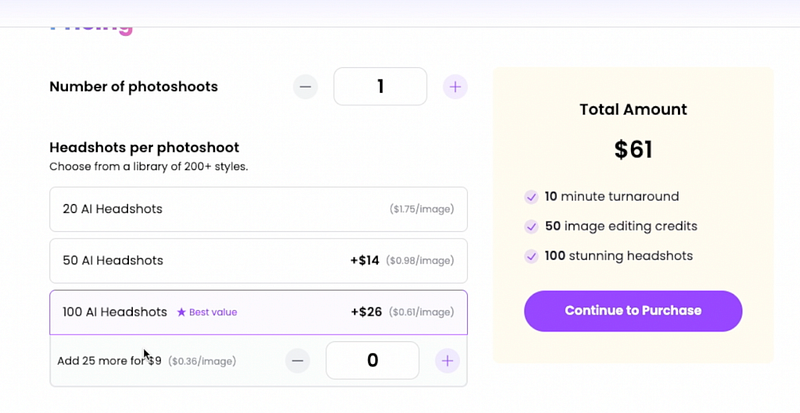Click the +$26 price on 100 Headshots
Image resolution: width=800 pixels, height=413 pixels.
pyautogui.click(x=366, y=312)
